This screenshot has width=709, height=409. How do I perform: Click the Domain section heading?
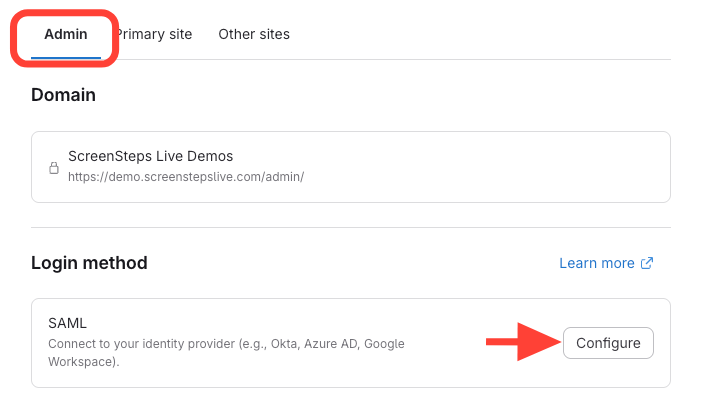click(x=63, y=95)
